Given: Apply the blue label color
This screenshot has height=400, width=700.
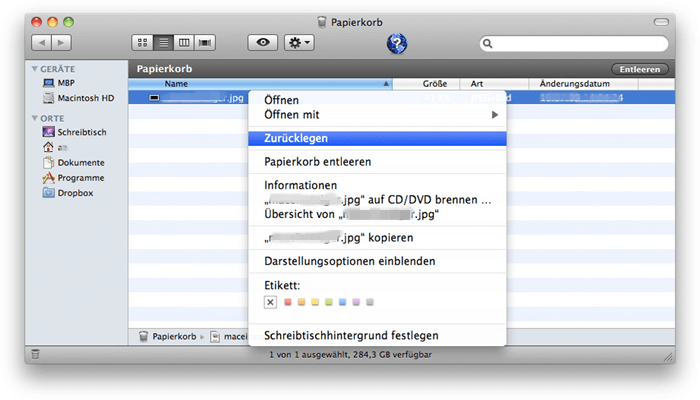Looking at the screenshot, I should point(342,302).
